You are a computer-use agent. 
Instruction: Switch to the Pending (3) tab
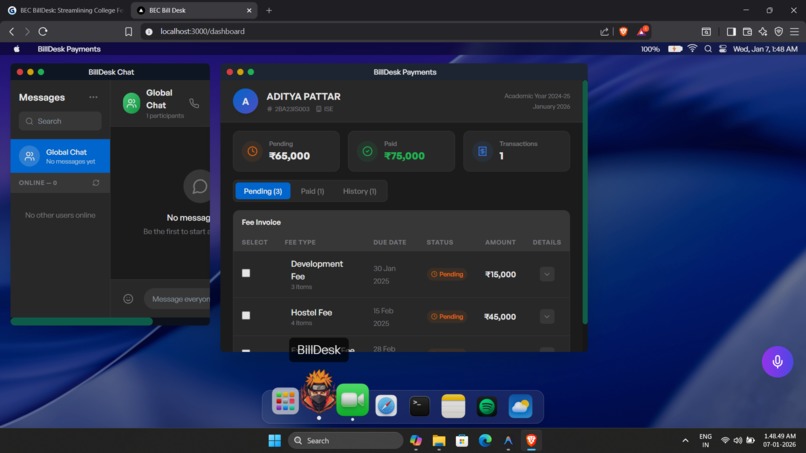tap(263, 191)
